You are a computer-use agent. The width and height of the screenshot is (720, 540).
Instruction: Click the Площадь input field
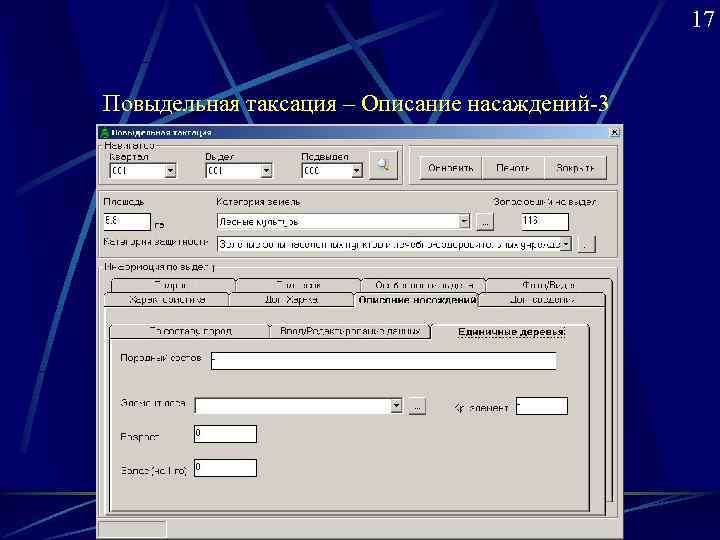127,221
